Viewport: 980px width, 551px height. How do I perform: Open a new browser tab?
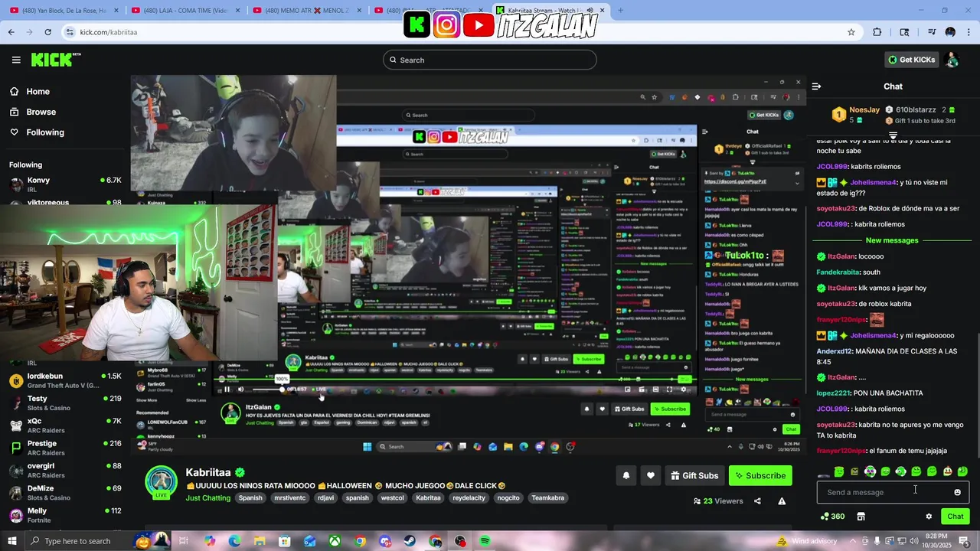point(620,11)
